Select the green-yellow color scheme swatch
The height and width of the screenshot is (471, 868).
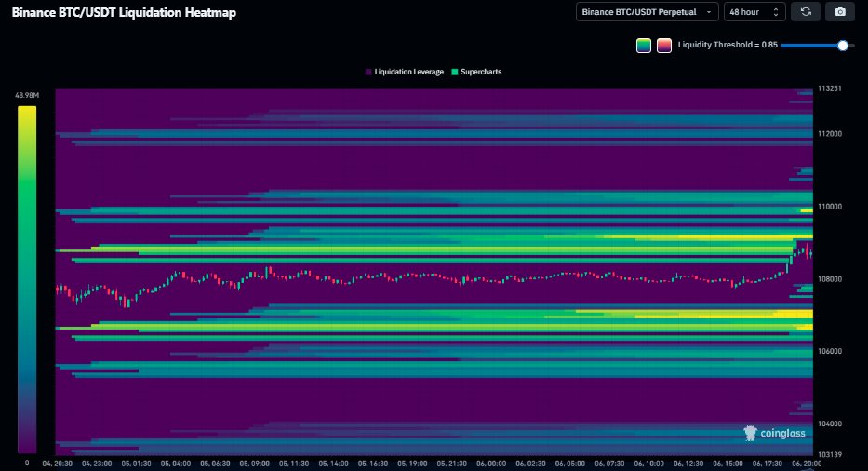643,46
